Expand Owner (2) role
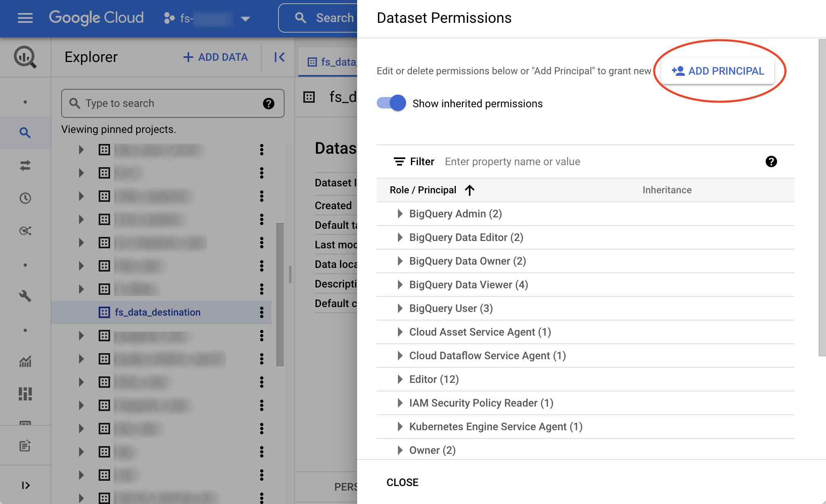This screenshot has width=826, height=504. click(400, 450)
